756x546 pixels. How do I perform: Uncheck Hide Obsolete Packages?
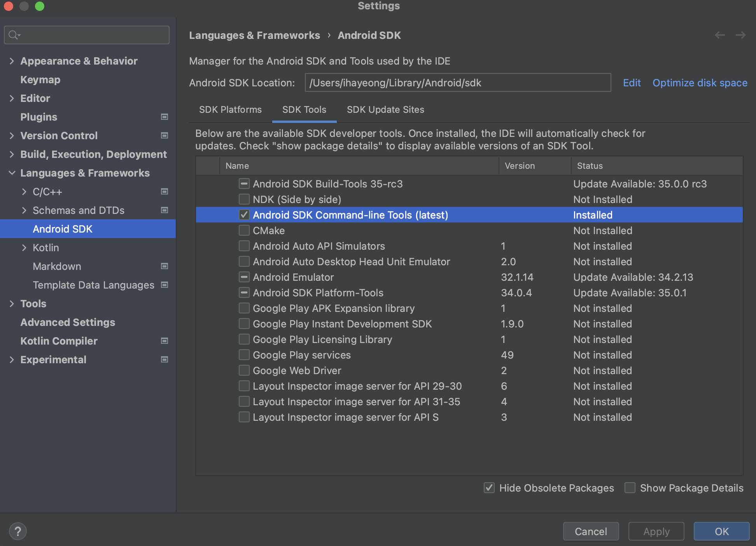pyautogui.click(x=489, y=488)
